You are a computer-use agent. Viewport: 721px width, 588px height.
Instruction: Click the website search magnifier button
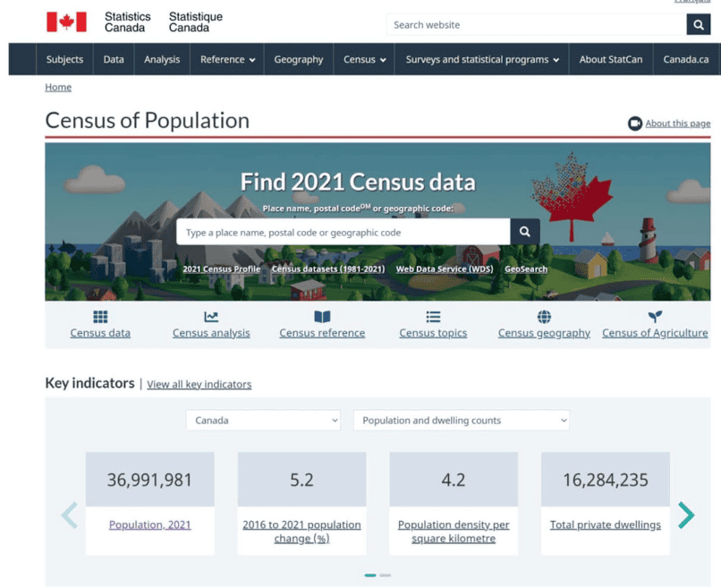tap(698, 25)
